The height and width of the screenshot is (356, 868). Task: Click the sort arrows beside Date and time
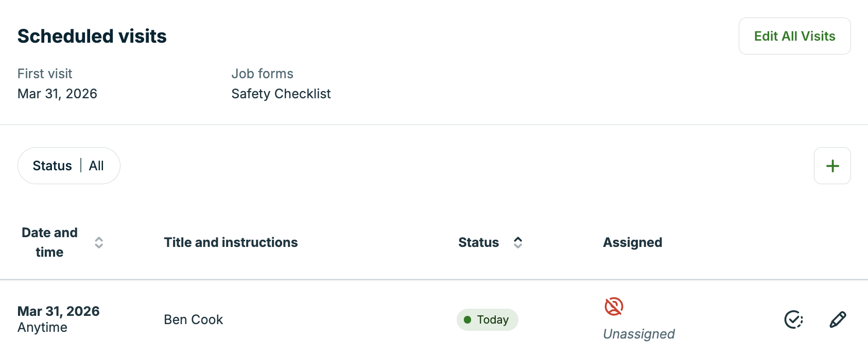tap(99, 242)
